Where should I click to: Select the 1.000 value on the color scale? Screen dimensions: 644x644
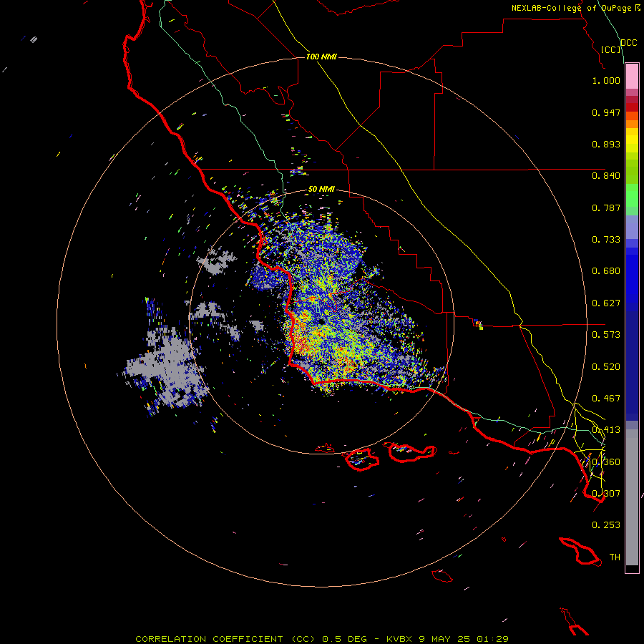(606, 80)
